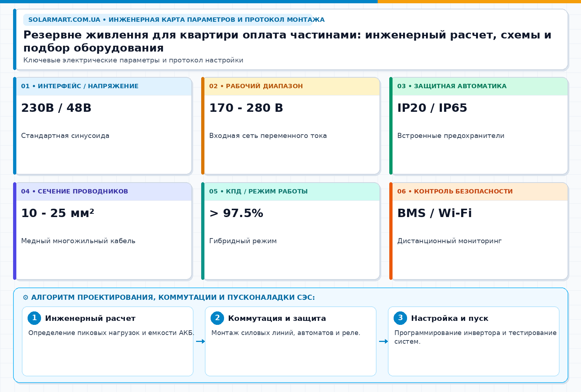Open card 01 Интерфейс / Напряжение header

click(x=104, y=86)
